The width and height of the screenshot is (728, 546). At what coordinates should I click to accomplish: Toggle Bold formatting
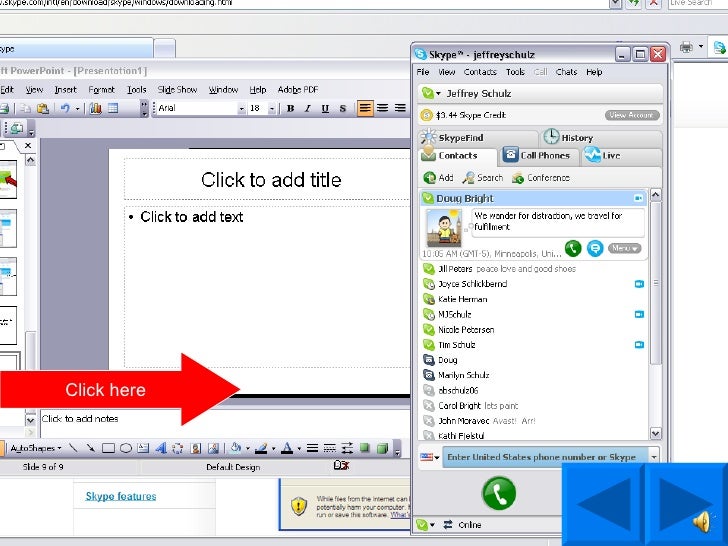click(x=291, y=108)
